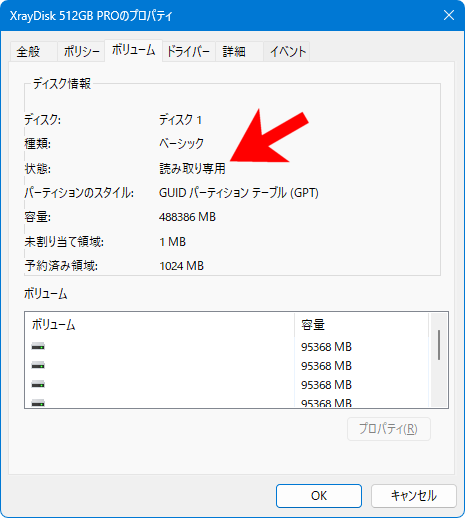
Task: Select the ボリューム tab
Action: [x=133, y=50]
